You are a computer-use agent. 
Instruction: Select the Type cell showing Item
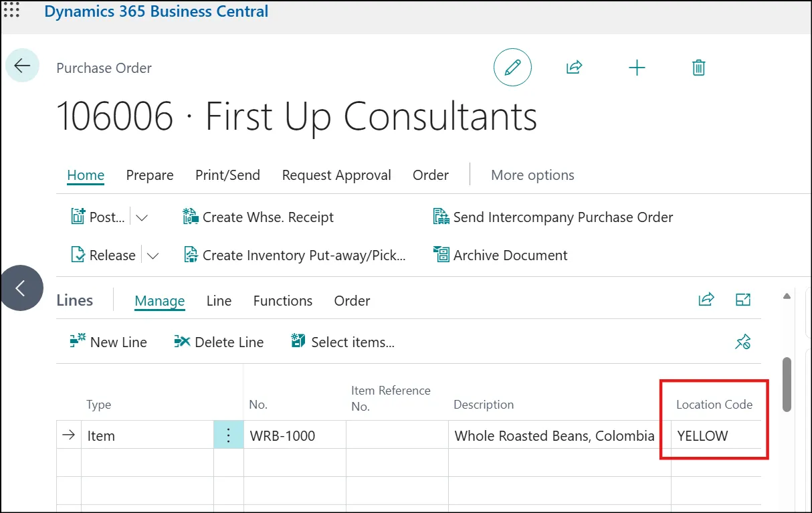[x=147, y=435]
